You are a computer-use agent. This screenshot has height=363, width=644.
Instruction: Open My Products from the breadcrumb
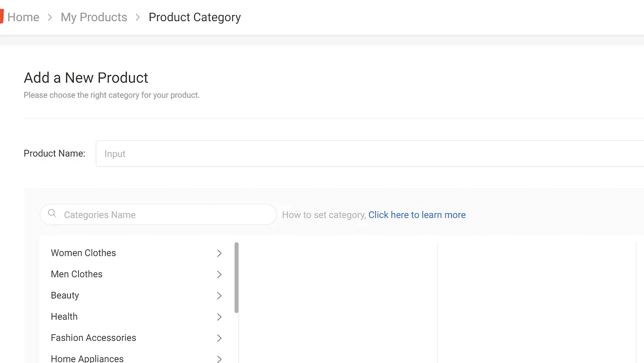pos(94,17)
